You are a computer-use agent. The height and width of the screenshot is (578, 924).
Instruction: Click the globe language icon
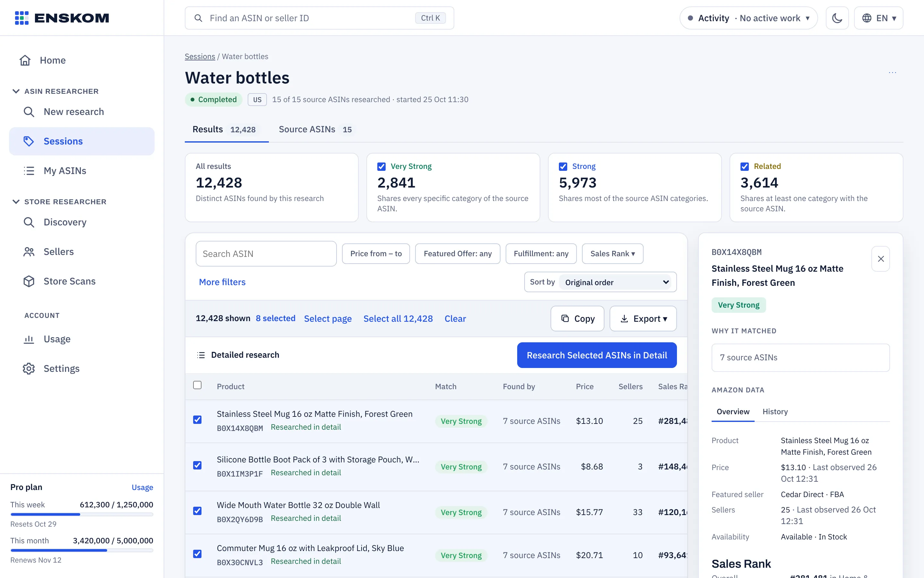(x=867, y=18)
